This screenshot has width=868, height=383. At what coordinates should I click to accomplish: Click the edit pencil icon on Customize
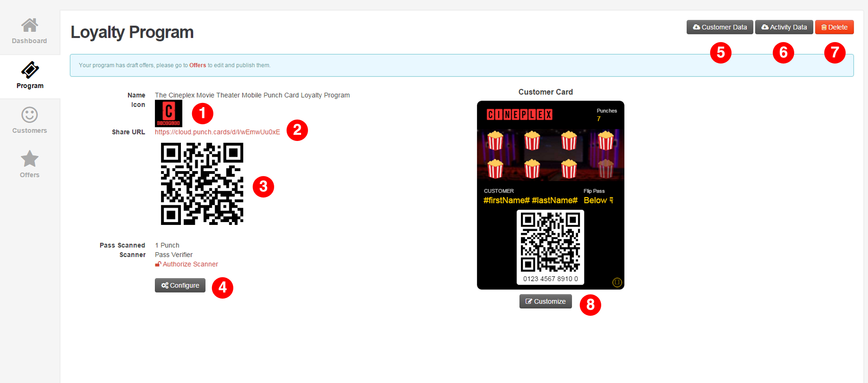click(529, 301)
